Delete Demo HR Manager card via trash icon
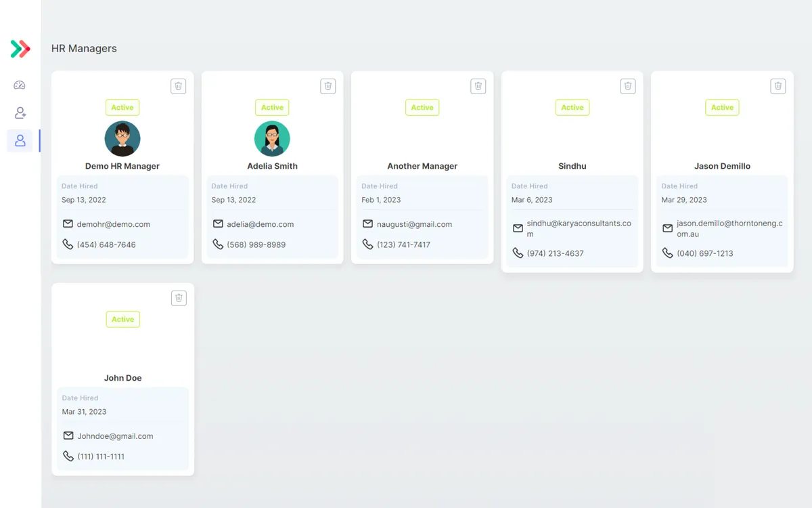 (179, 86)
